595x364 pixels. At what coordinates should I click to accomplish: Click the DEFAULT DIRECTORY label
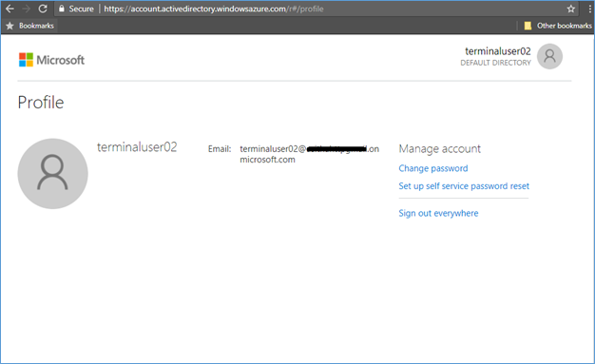(x=495, y=63)
